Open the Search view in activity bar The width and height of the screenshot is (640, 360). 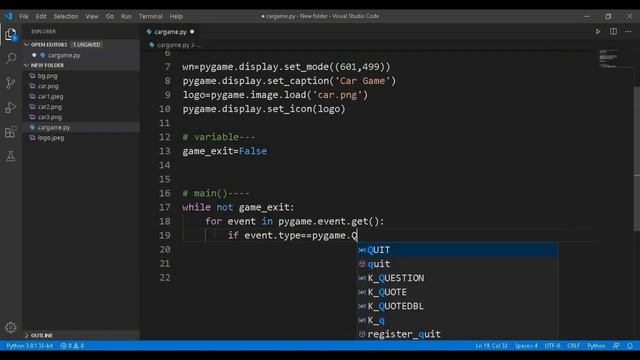11,58
